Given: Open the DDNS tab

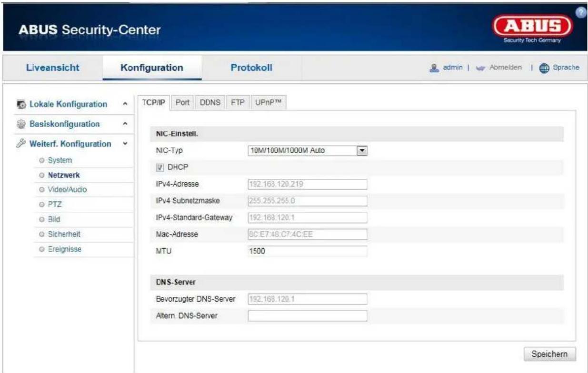Looking at the screenshot, I should pyautogui.click(x=209, y=103).
